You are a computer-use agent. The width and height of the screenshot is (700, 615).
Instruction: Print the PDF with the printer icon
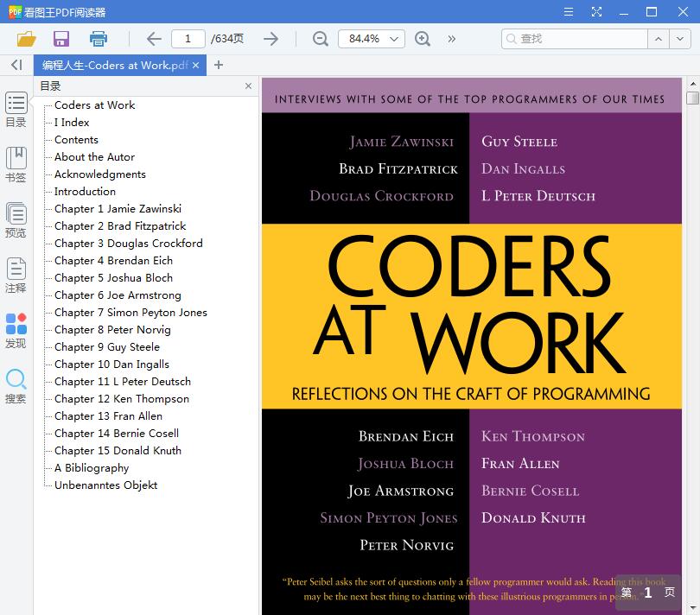pos(99,39)
